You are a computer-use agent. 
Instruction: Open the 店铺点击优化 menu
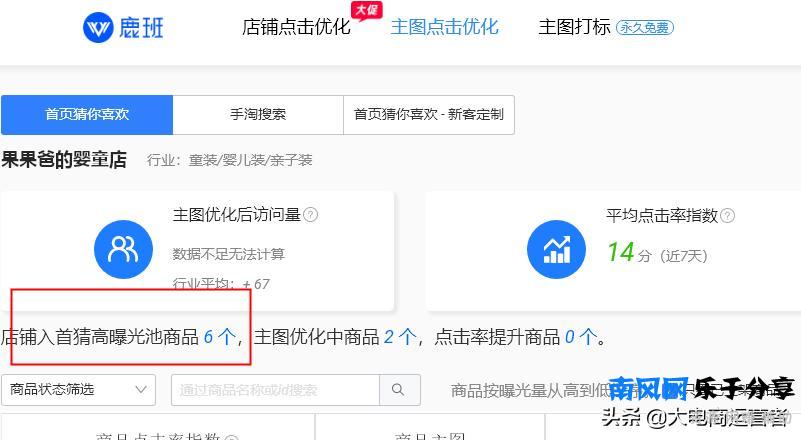click(296, 27)
